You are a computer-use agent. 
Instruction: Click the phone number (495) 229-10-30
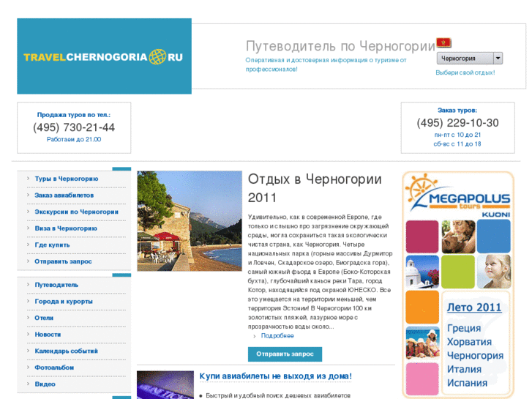(x=457, y=122)
